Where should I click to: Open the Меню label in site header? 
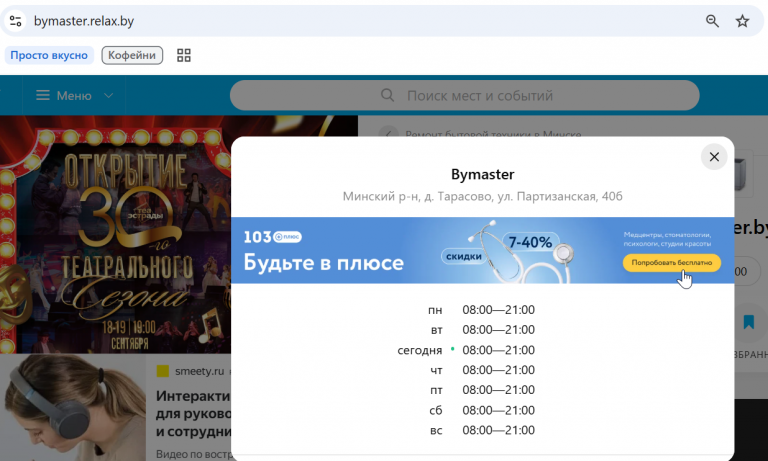pos(74,96)
